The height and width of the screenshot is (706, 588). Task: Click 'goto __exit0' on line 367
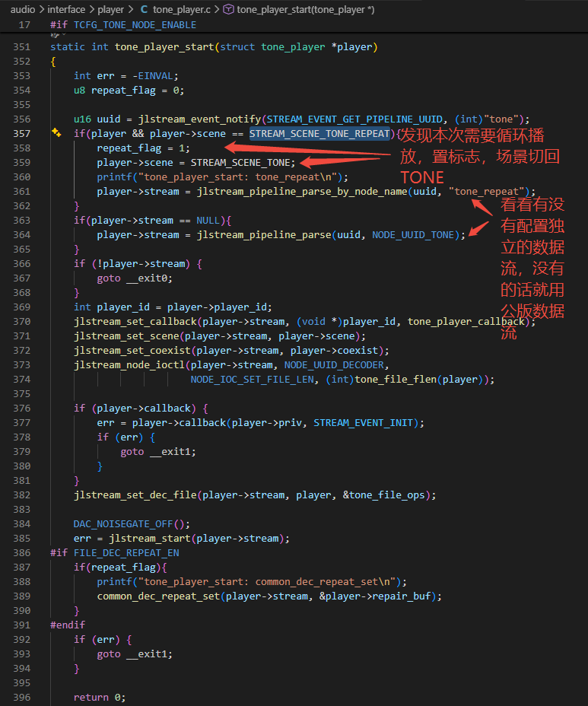(x=132, y=278)
